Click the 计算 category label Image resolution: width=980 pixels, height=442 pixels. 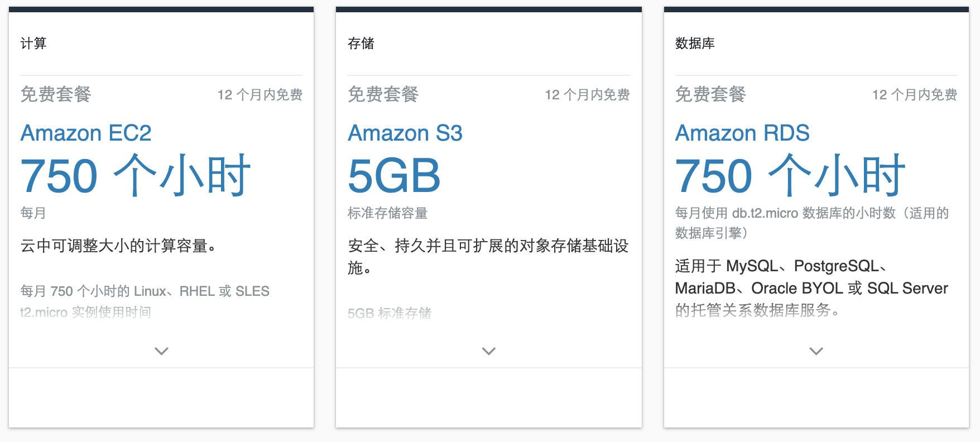click(x=33, y=44)
